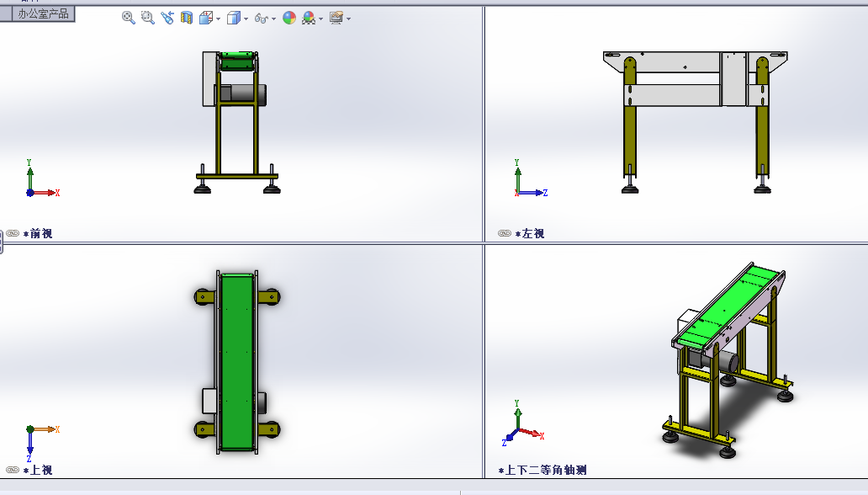
Task: Open the View Orientation dropdown arrow
Action: [218, 19]
